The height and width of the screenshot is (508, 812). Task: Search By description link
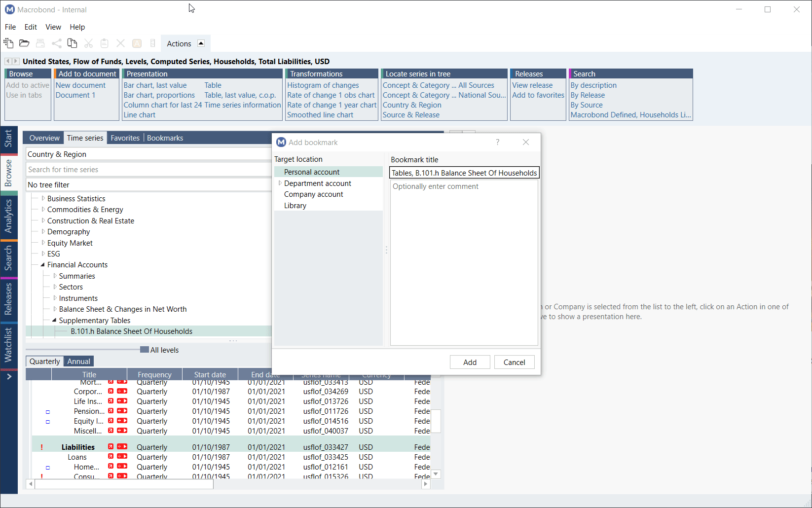[x=593, y=85]
